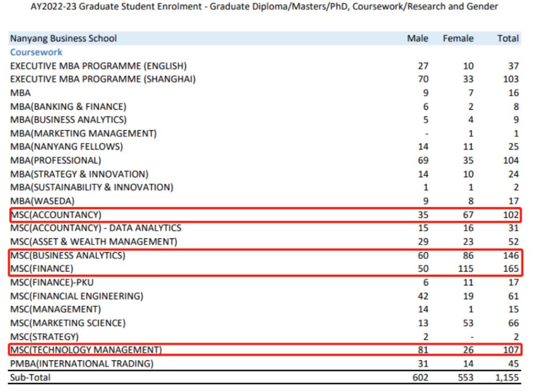536x392 pixels.
Task: Click the Total column header
Action: (x=508, y=39)
